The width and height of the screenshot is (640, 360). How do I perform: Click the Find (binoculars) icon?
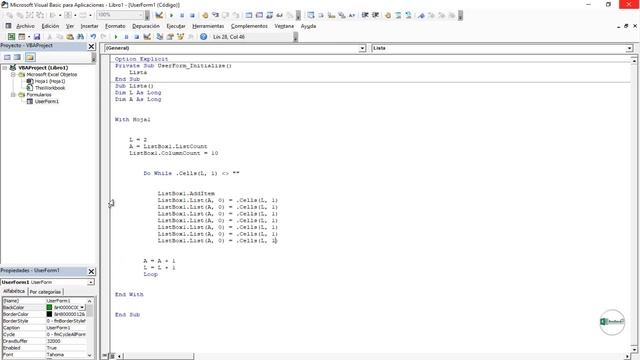(x=80, y=37)
